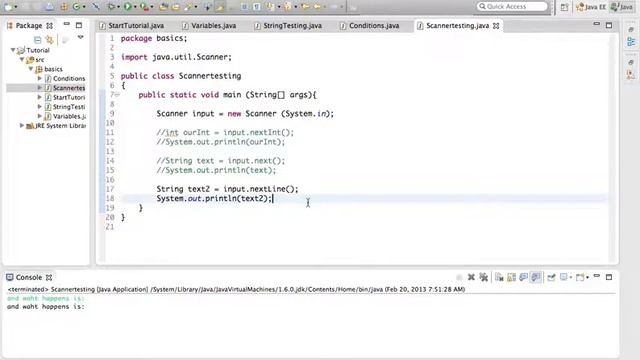Select the StringTesti file in the tree
This screenshot has width=640, height=360.
point(64,107)
